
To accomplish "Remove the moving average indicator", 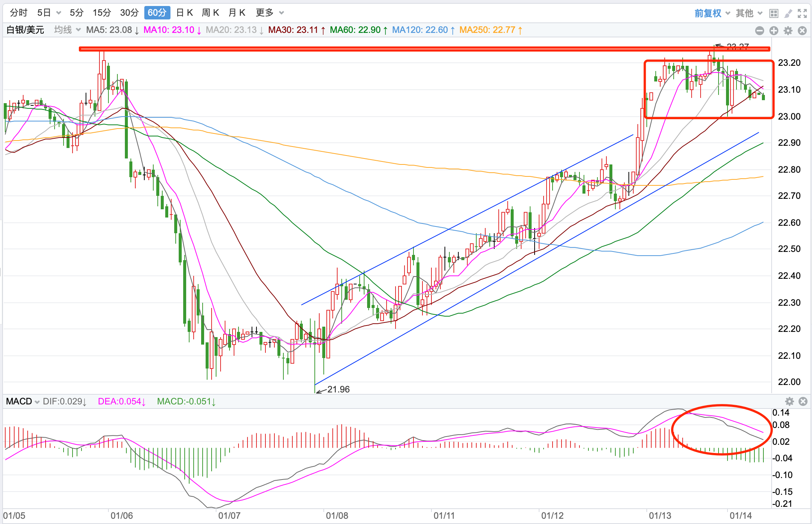I will pos(802,31).
